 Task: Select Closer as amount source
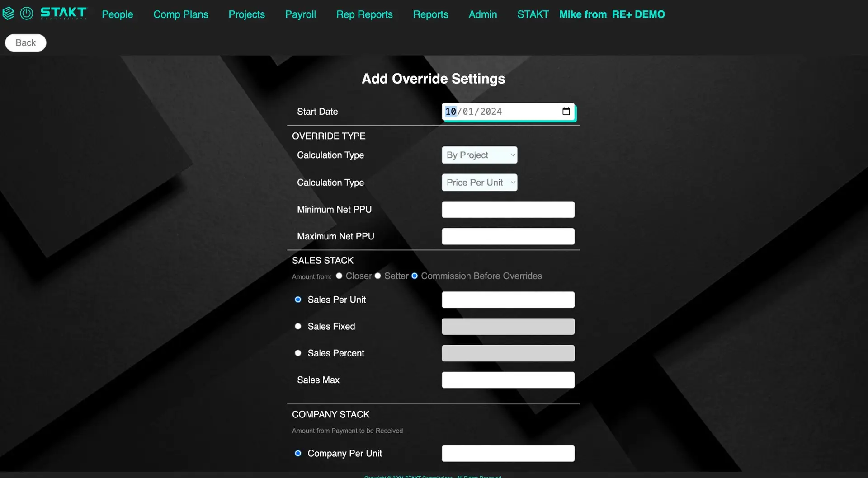click(x=339, y=276)
